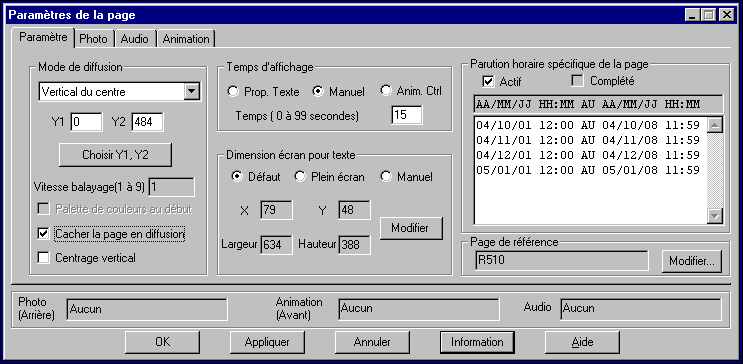Maximize the Paramètres de la page window
This screenshot has width=743, height=364.
pos(708,15)
